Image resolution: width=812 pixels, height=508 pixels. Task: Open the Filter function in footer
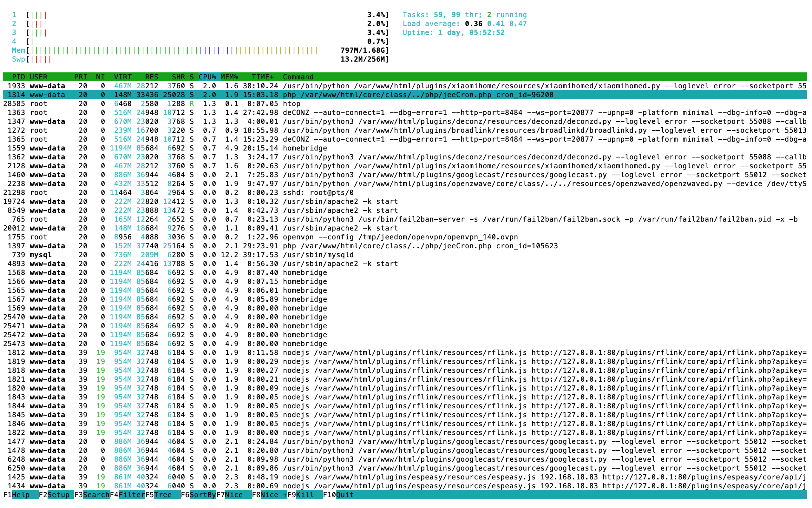point(128,495)
